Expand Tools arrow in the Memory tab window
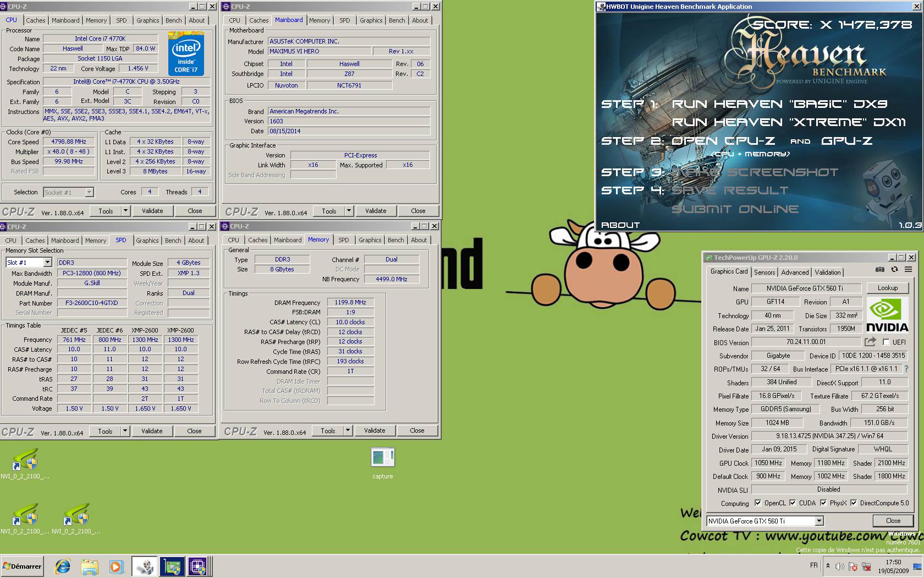The width and height of the screenshot is (924, 578). pyautogui.click(x=348, y=430)
